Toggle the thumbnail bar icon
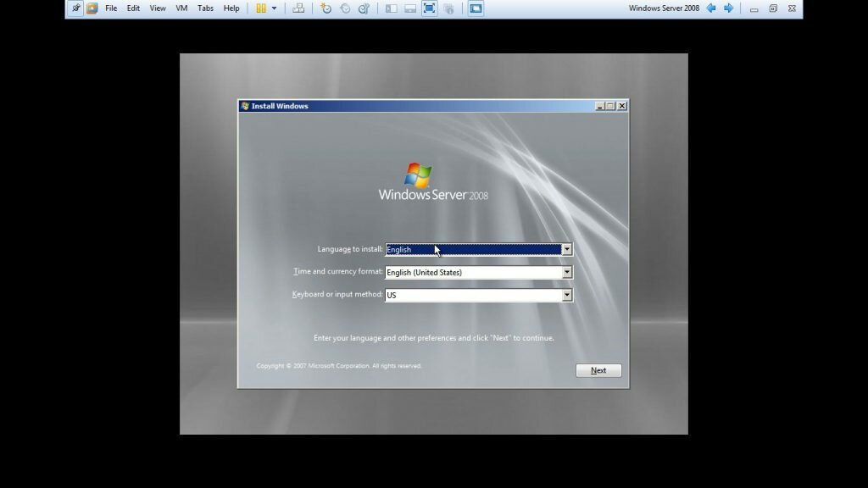 click(x=410, y=8)
